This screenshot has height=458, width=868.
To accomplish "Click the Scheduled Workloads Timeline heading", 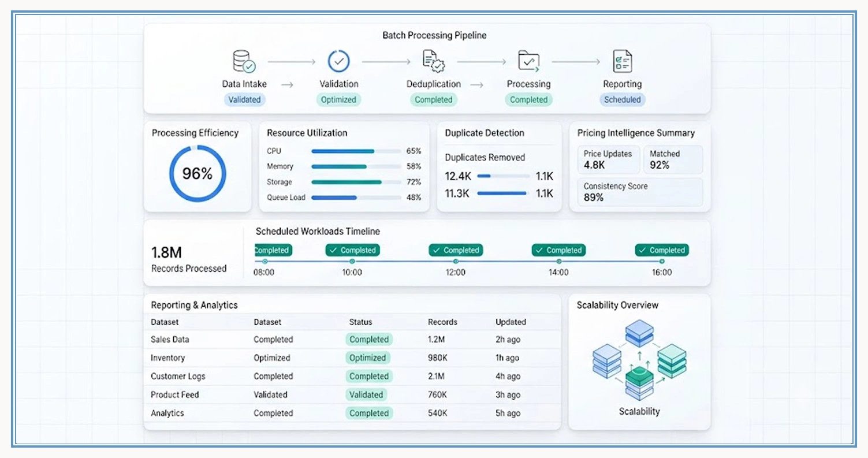I will click(318, 232).
